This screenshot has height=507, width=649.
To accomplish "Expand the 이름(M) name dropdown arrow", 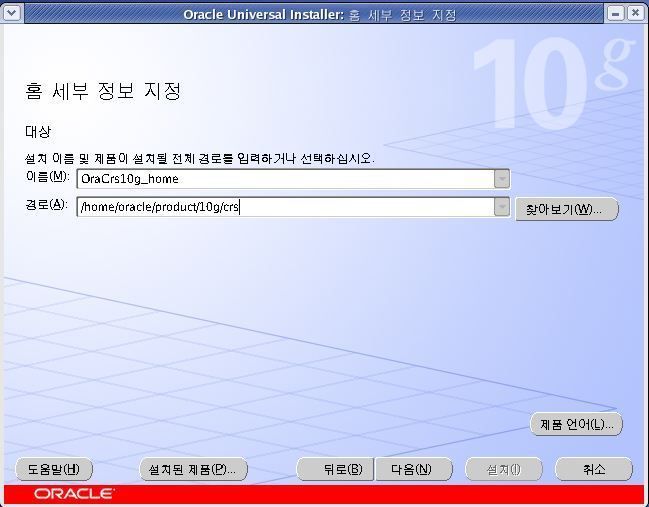I will click(502, 179).
